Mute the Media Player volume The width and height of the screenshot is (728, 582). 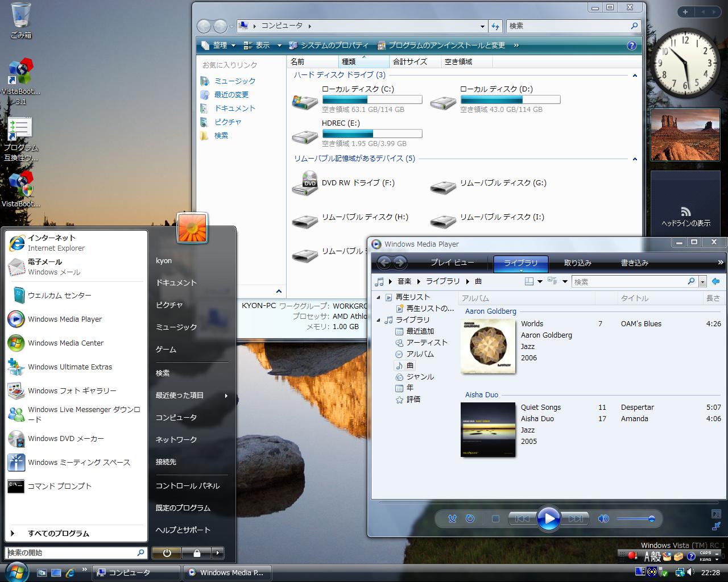(x=603, y=518)
